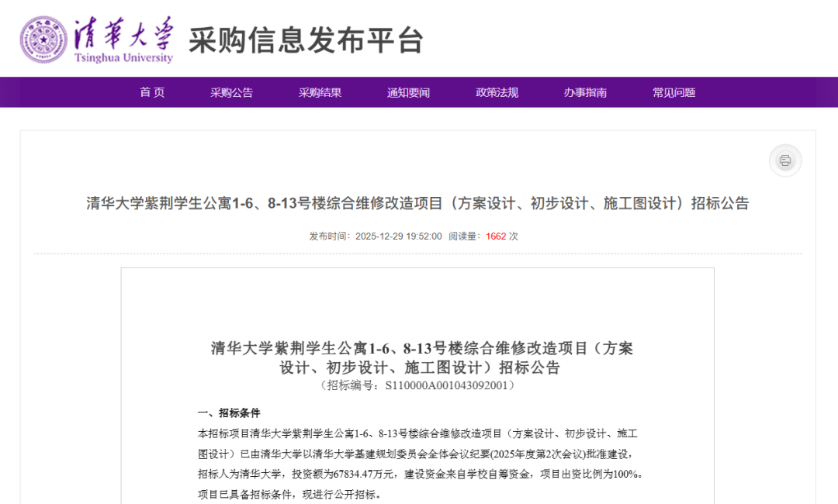Go to the 政策法规 page
The width and height of the screenshot is (838, 504).
click(497, 91)
